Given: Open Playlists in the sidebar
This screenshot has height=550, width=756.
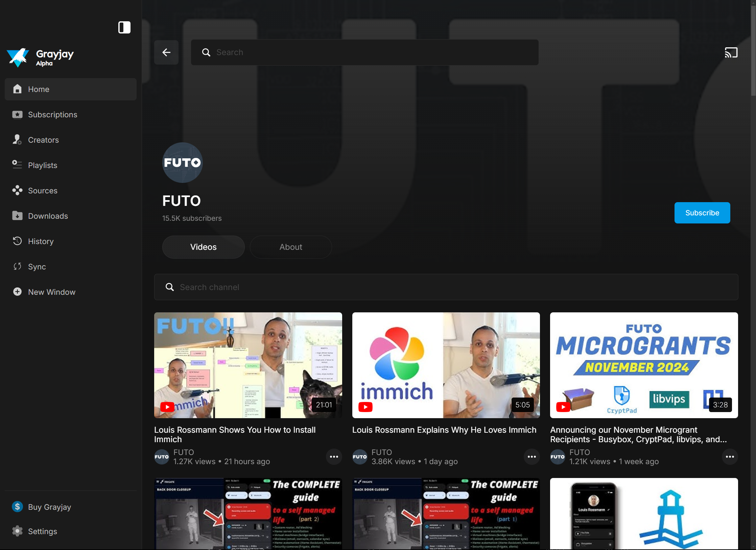Looking at the screenshot, I should tap(43, 165).
